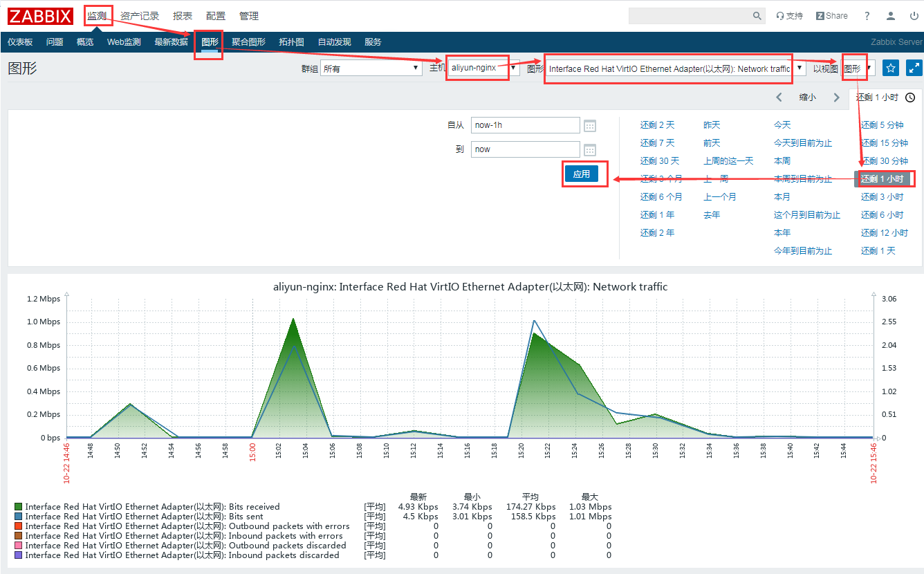Go to 最新数据 submenu
Image resolution: width=924 pixels, height=574 pixels.
tap(171, 42)
